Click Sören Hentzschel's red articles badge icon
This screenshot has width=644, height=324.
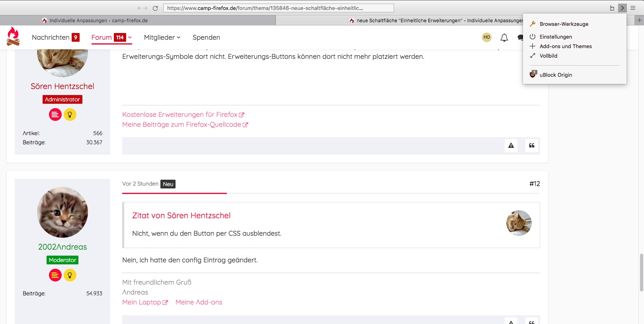tap(55, 114)
